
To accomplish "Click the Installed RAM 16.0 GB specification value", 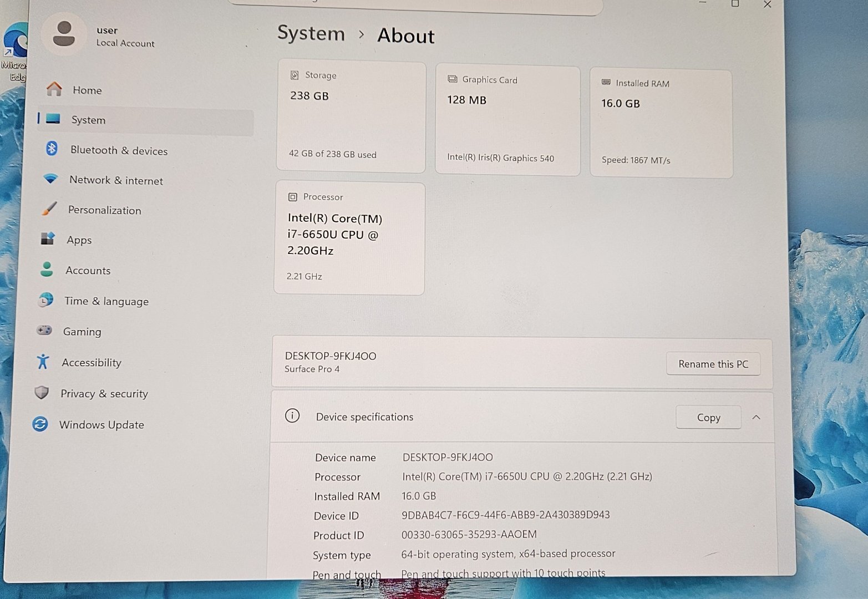I will pos(419,496).
